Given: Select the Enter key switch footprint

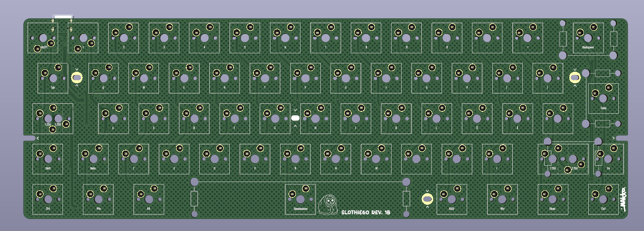Looking at the screenshot, I should tap(603, 98).
